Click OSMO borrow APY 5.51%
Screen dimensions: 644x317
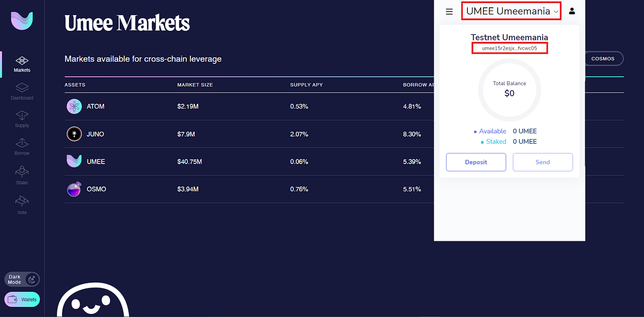[x=412, y=189]
